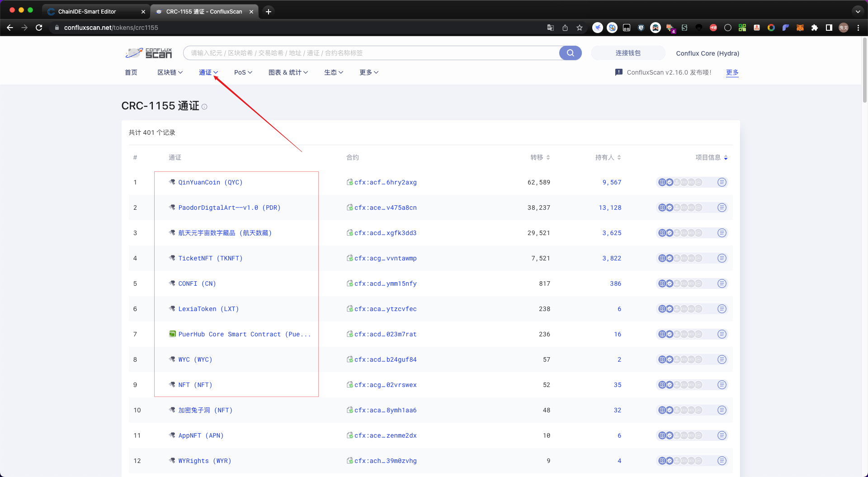The height and width of the screenshot is (477, 868).
Task: Open the tab search chevron in Chrome
Action: pos(858,11)
